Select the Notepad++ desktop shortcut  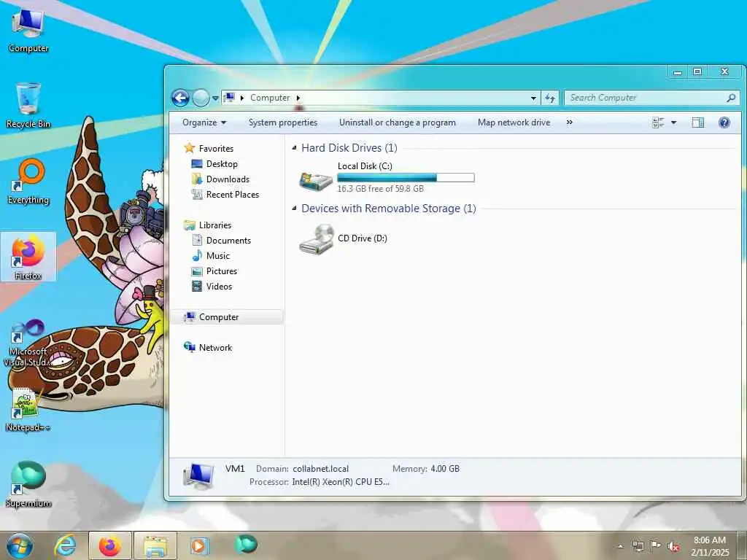point(28,410)
